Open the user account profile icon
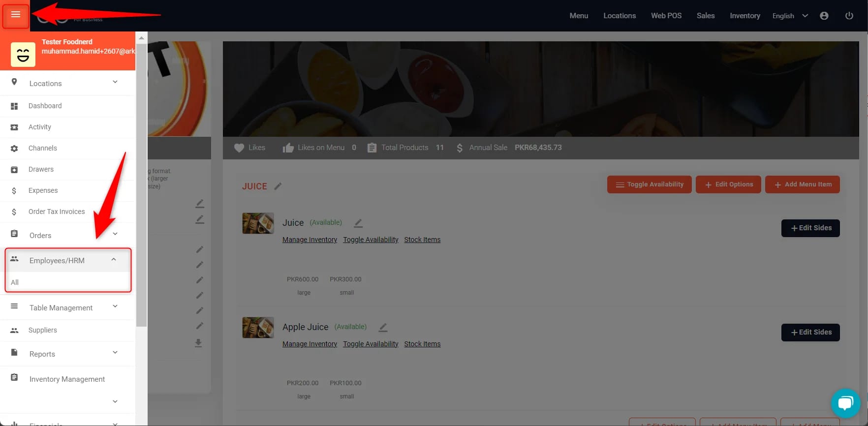This screenshot has height=426, width=868. pos(824,16)
